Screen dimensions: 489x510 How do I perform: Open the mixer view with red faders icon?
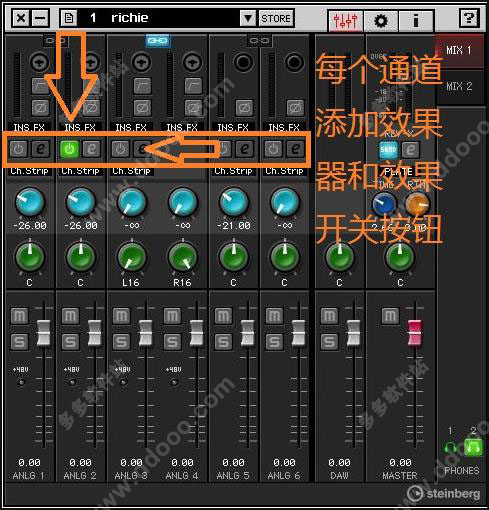pyautogui.click(x=345, y=21)
